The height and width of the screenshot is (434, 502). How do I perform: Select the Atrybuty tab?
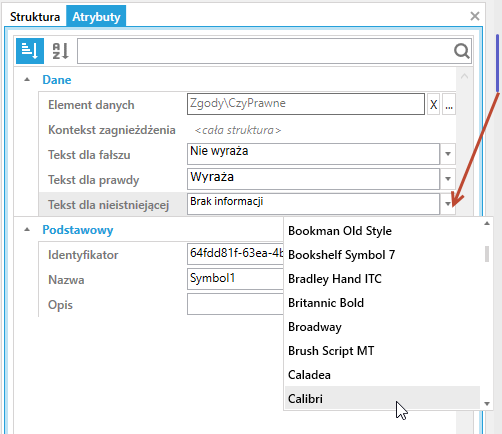[96, 16]
